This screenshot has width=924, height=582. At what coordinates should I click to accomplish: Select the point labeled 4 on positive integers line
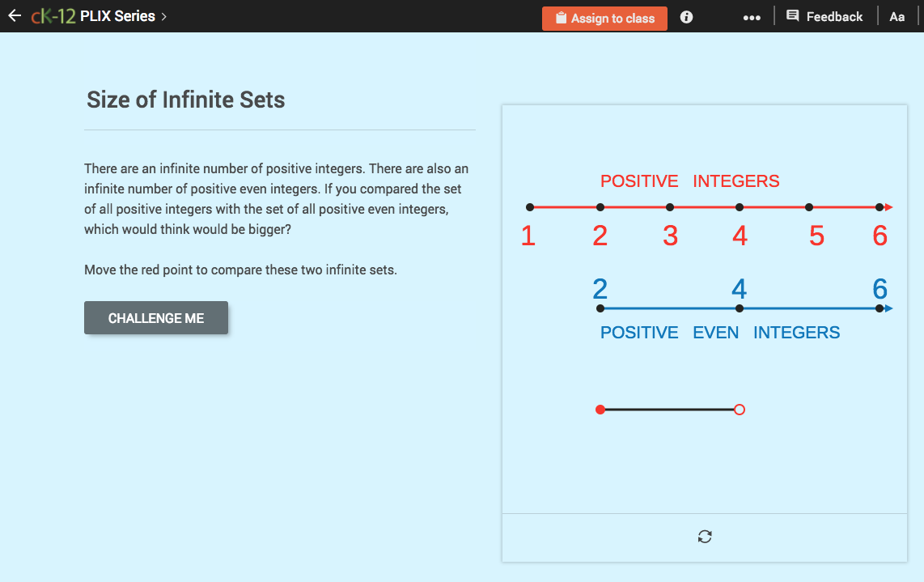[739, 206]
